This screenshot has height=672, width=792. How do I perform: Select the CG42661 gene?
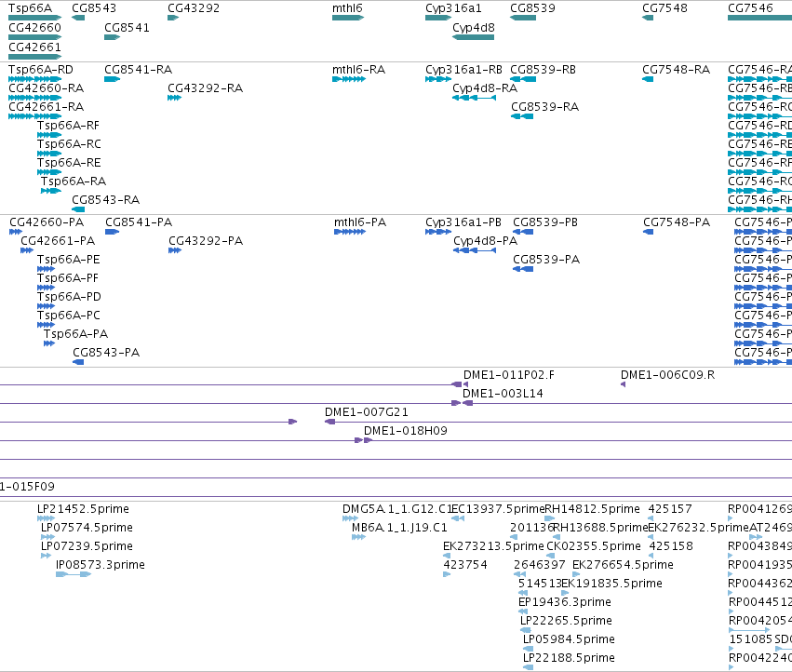[34, 57]
